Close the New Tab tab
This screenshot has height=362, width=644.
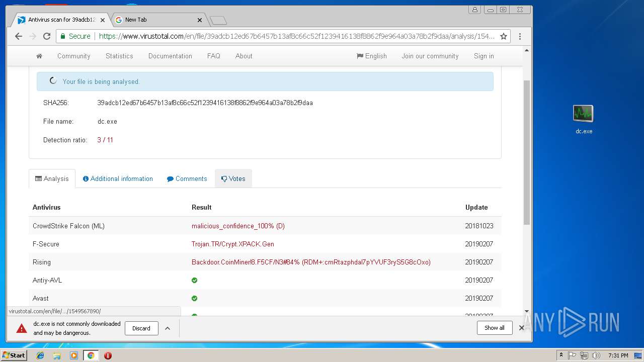tap(200, 20)
